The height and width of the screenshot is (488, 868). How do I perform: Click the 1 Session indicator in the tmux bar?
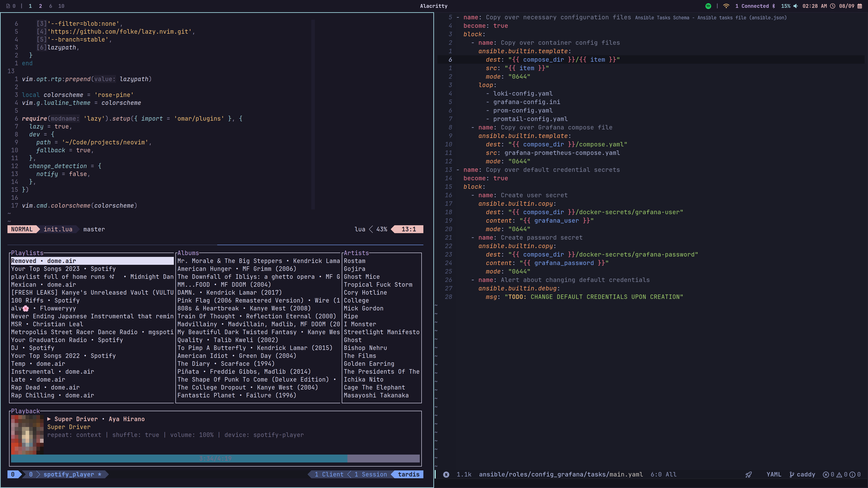[x=371, y=474]
